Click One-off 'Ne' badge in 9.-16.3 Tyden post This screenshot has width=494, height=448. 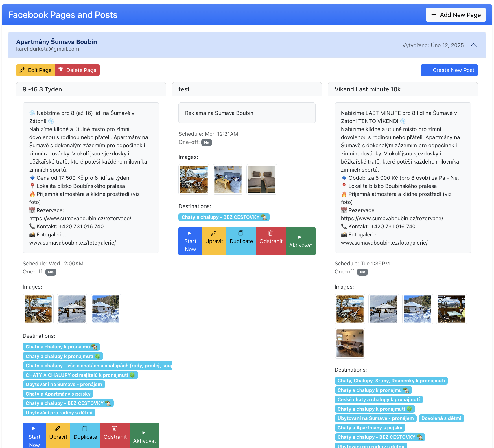[x=51, y=272]
